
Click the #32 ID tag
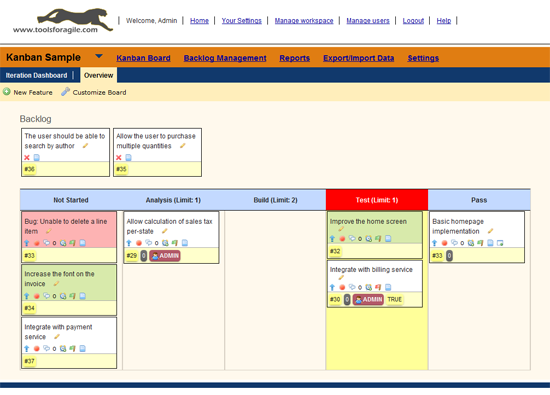coord(335,251)
